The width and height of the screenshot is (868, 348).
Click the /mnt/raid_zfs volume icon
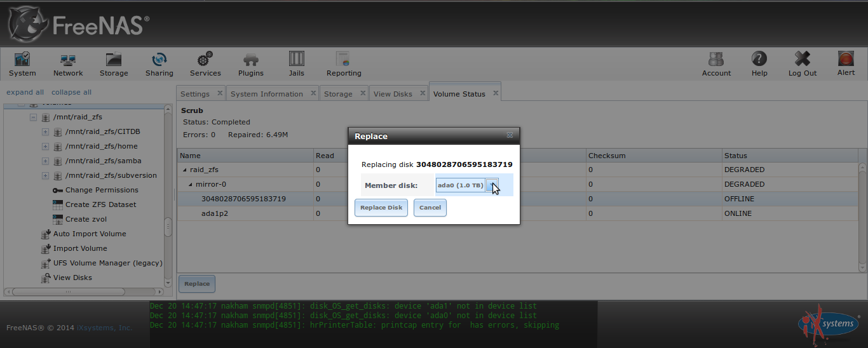(x=46, y=117)
